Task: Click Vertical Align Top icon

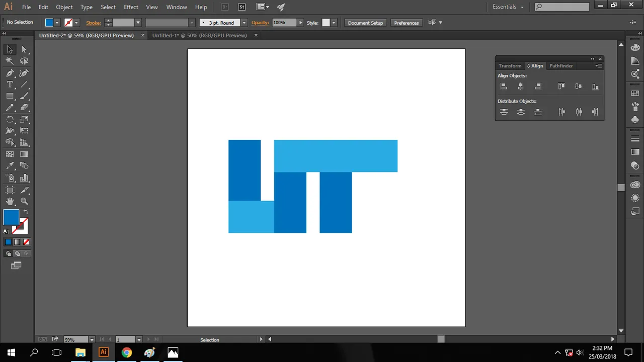Action: (561, 86)
